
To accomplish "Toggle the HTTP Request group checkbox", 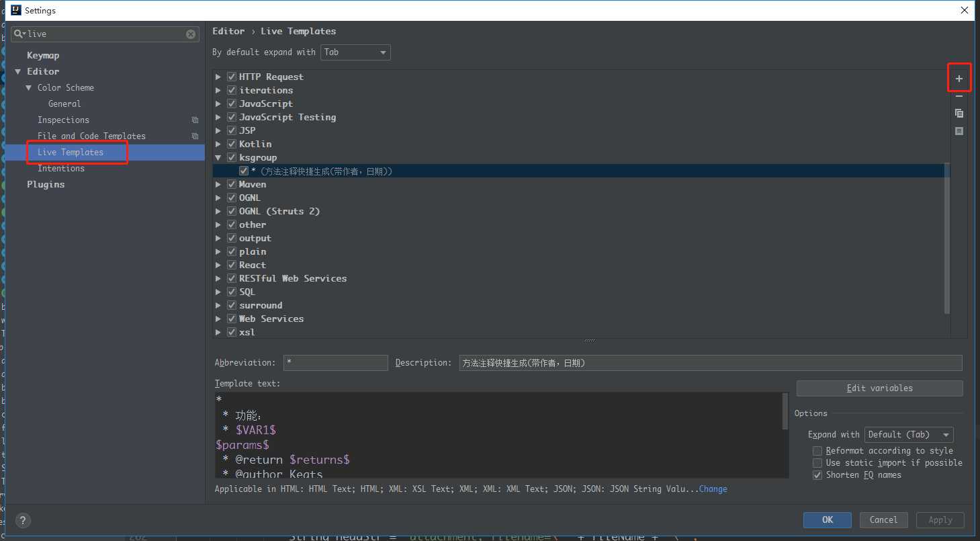I will (232, 77).
